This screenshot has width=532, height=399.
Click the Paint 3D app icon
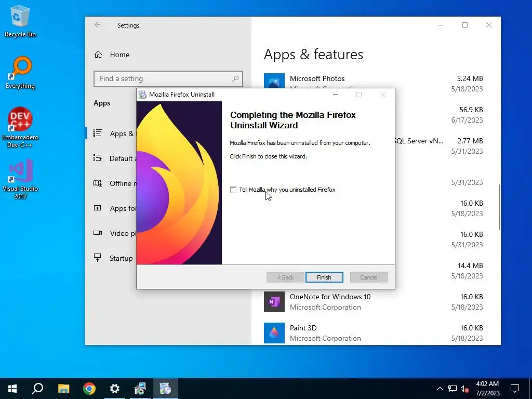[x=274, y=333]
